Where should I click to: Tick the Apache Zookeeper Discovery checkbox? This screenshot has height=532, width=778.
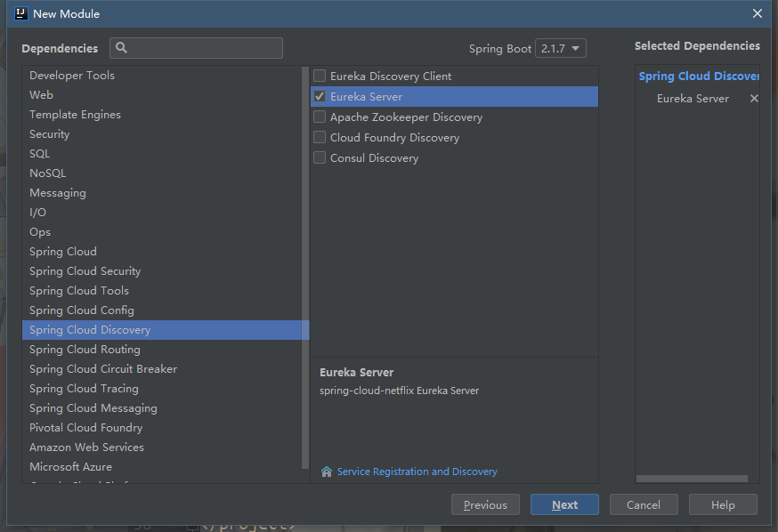point(320,117)
